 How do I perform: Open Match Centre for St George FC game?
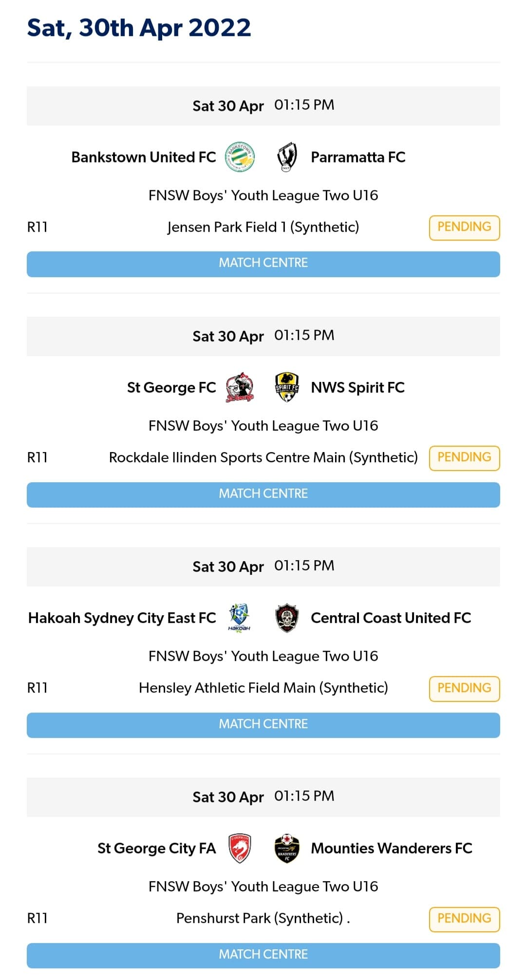pyautogui.click(x=263, y=493)
